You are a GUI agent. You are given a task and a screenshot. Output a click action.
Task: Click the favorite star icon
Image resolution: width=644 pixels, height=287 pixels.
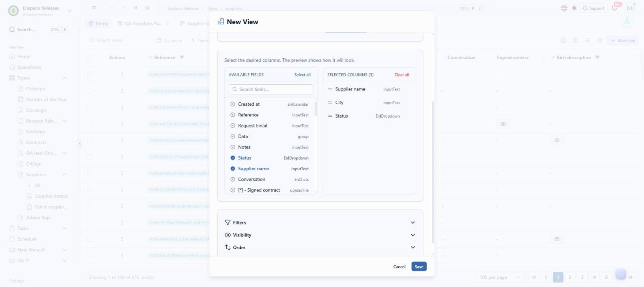pos(481,8)
